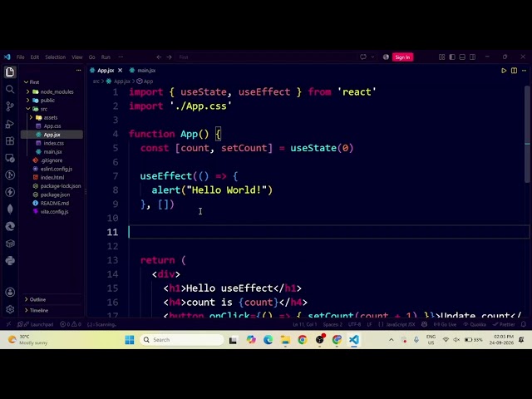Open the Copilot chat icon in title bar
The width and height of the screenshot is (532, 399).
coord(363,57)
